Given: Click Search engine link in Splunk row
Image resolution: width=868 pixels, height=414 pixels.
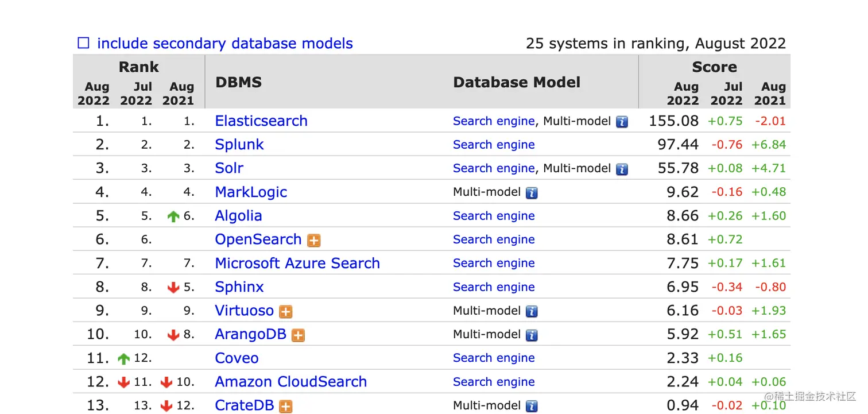Looking at the screenshot, I should coord(494,145).
